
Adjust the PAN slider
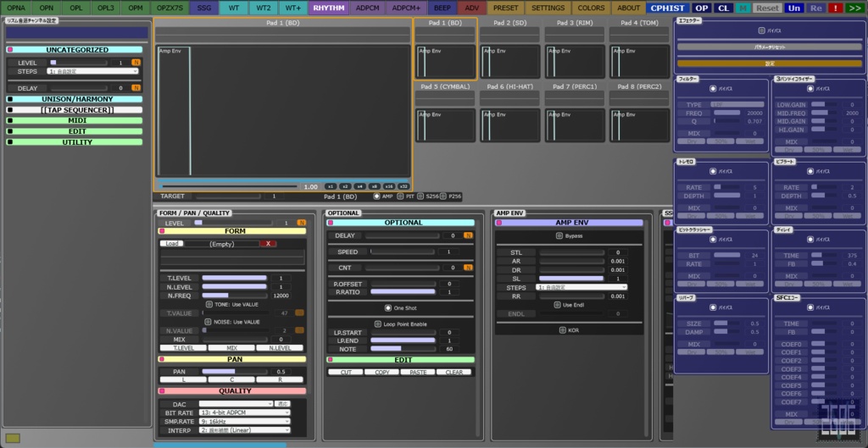[235, 372]
